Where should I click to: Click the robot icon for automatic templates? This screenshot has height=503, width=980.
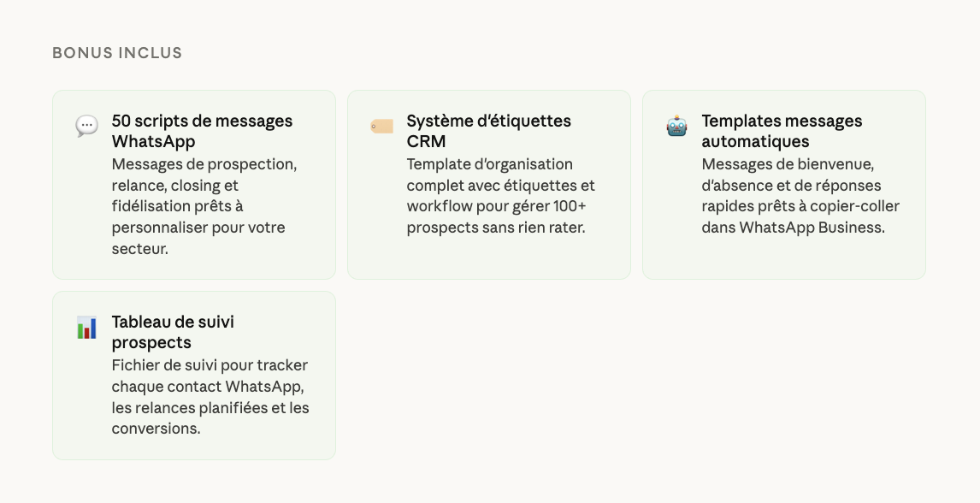point(676,127)
